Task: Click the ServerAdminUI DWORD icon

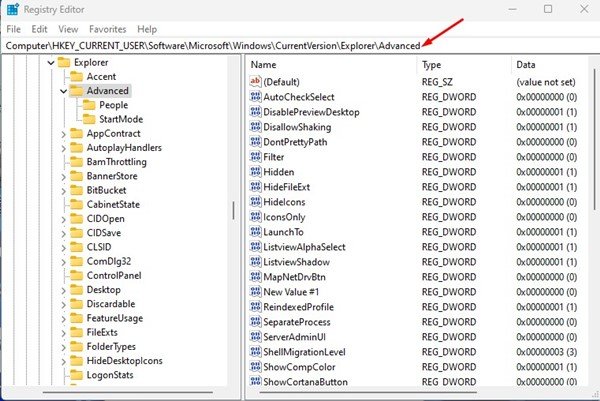Action: tap(255, 336)
